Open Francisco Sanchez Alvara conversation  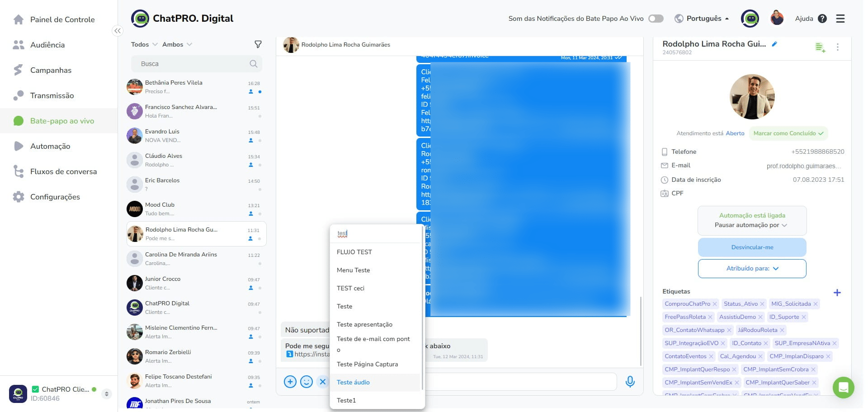tap(196, 111)
